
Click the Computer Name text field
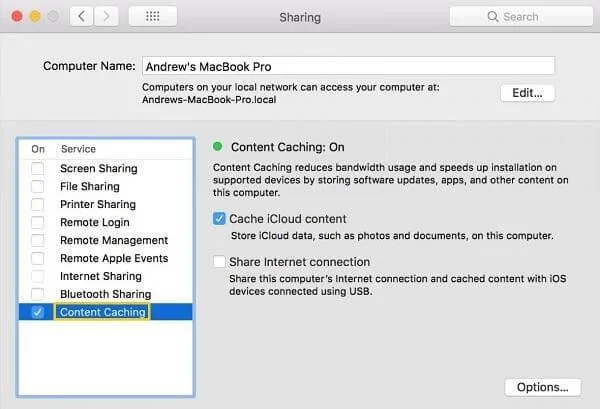coord(348,66)
